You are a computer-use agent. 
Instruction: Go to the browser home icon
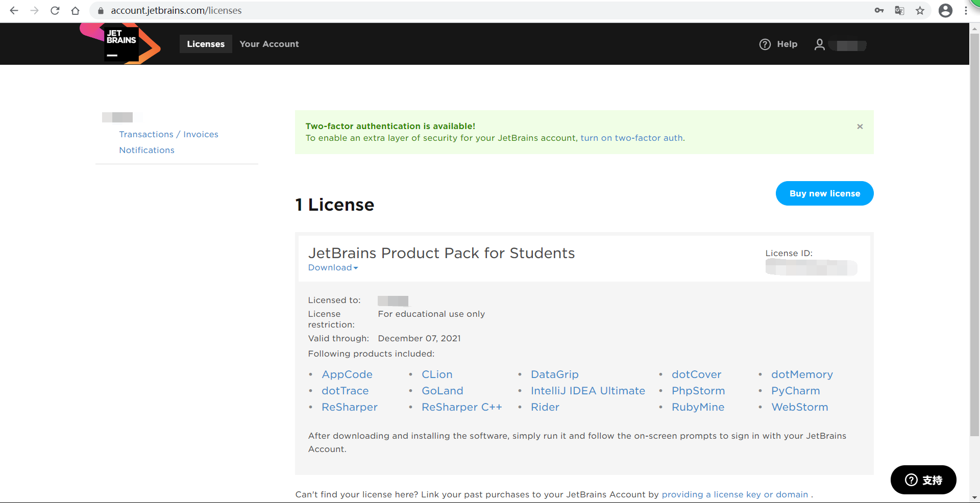[x=76, y=11]
